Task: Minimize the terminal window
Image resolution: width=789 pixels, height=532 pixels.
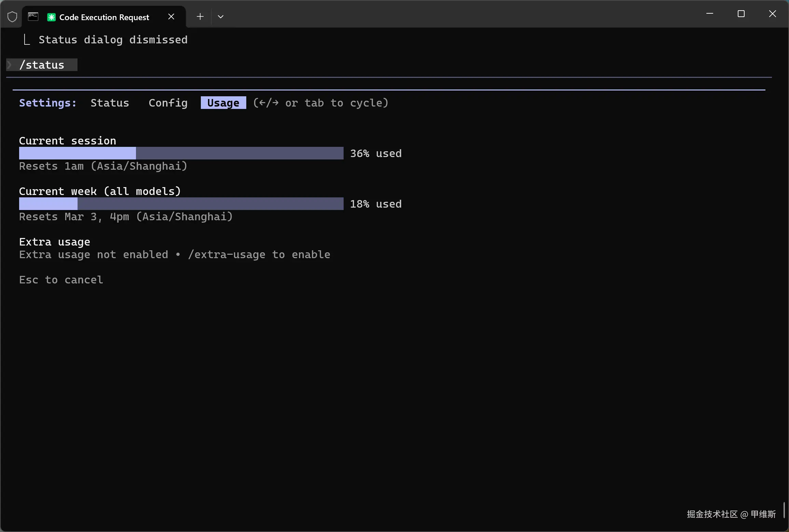Action: point(710,14)
